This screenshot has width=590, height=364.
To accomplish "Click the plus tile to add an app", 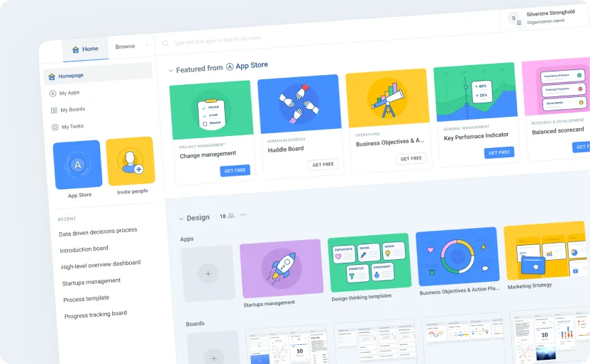I will [208, 273].
